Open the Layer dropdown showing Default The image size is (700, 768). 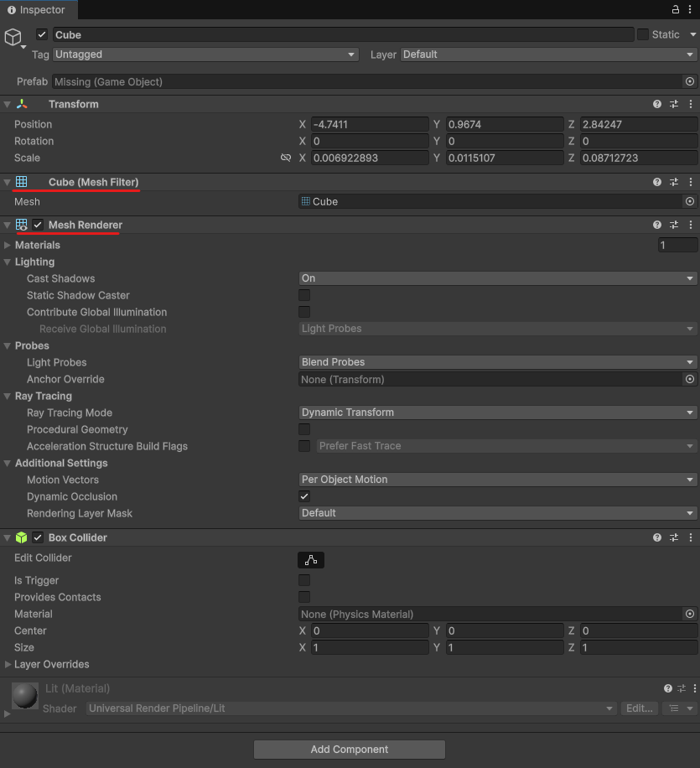(x=548, y=54)
